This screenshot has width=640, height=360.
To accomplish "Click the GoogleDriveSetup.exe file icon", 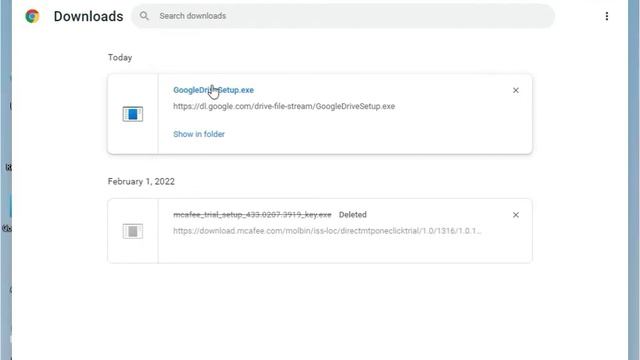I will pos(133,114).
